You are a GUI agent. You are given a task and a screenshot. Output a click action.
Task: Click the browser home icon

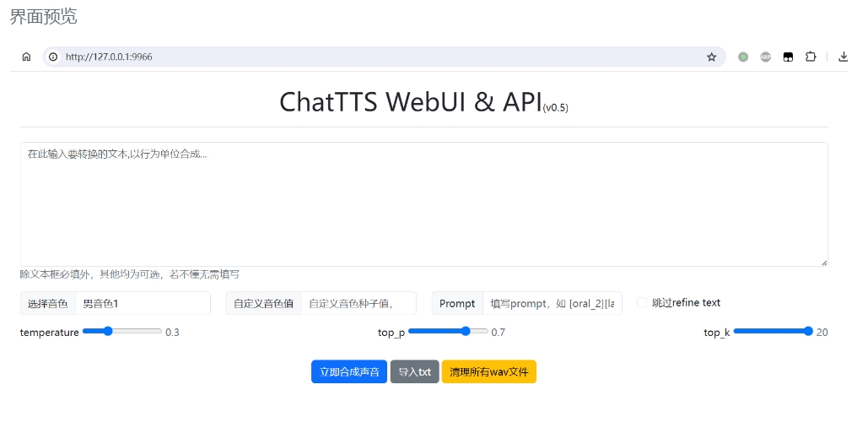26,57
